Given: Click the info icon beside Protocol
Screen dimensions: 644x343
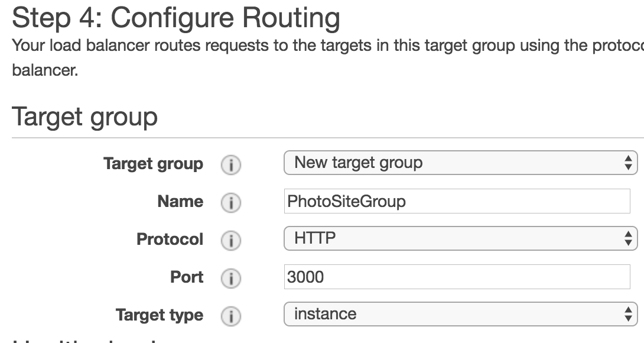Looking at the screenshot, I should point(231,241).
